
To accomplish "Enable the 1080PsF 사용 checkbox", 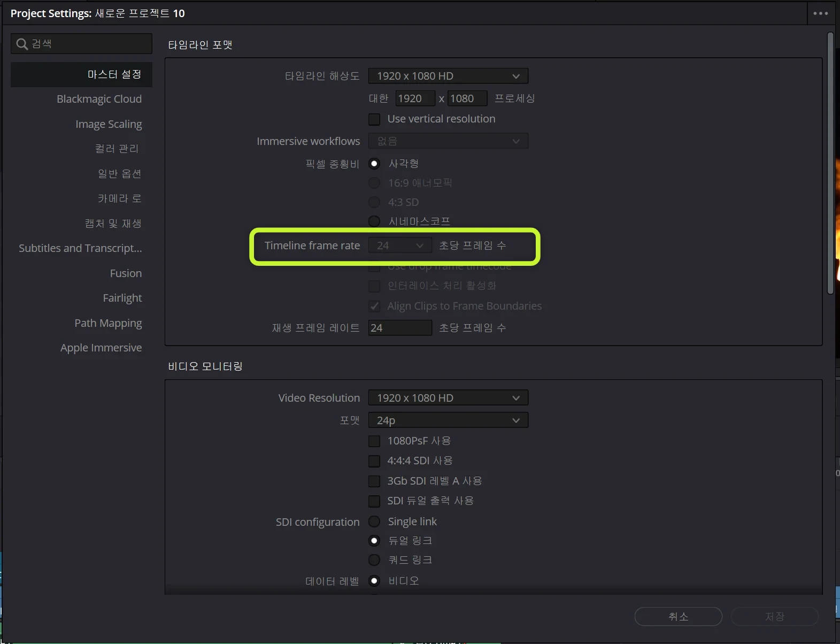I will coord(374,441).
